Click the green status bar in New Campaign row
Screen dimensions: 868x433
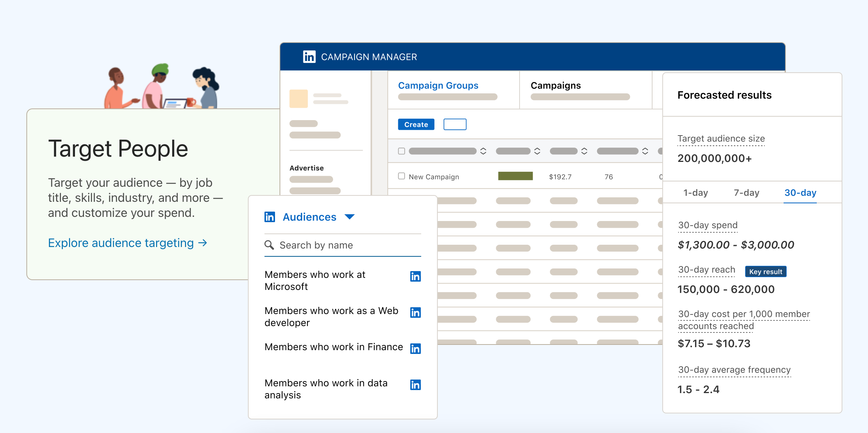(x=515, y=176)
